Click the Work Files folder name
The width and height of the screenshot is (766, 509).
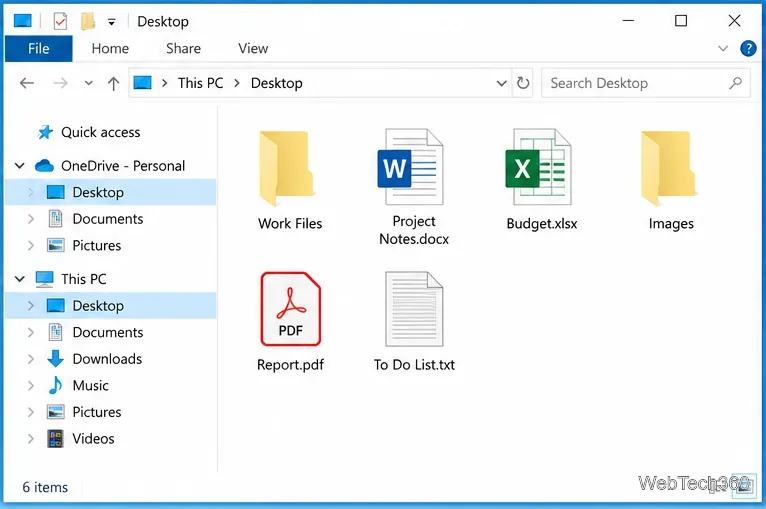[290, 223]
